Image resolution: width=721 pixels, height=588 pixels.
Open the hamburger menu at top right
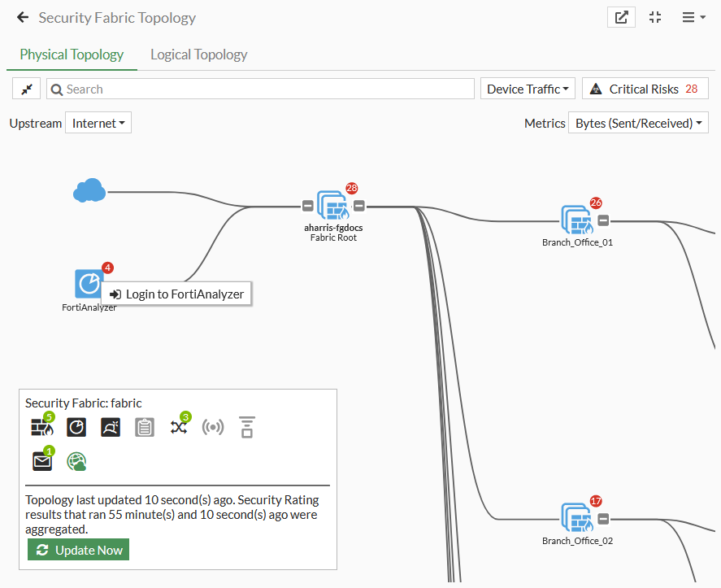(693, 17)
